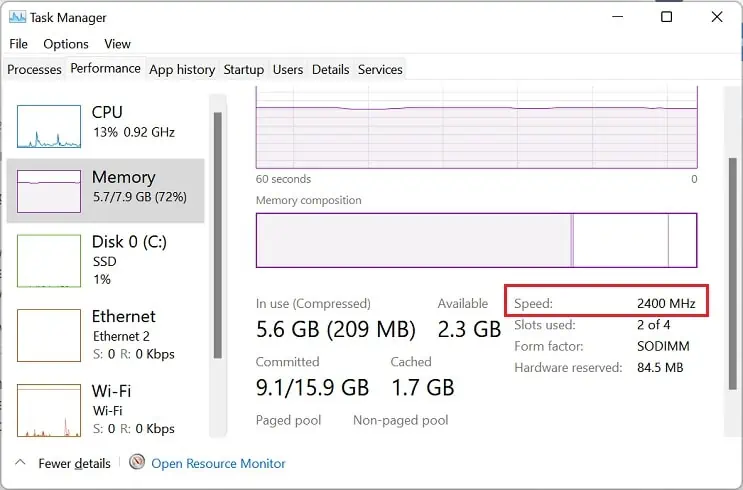Switch to the Details tab
This screenshot has width=743, height=490.
pyautogui.click(x=330, y=70)
